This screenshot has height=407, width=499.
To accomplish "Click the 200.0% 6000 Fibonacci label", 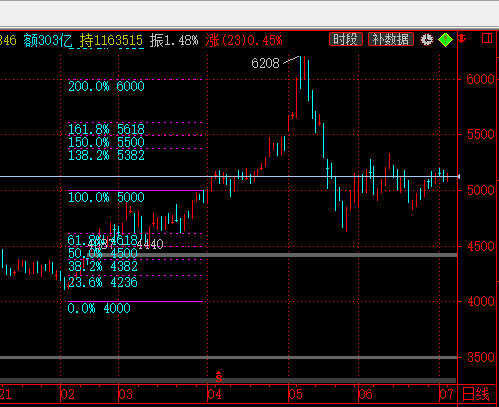I will (x=106, y=86).
